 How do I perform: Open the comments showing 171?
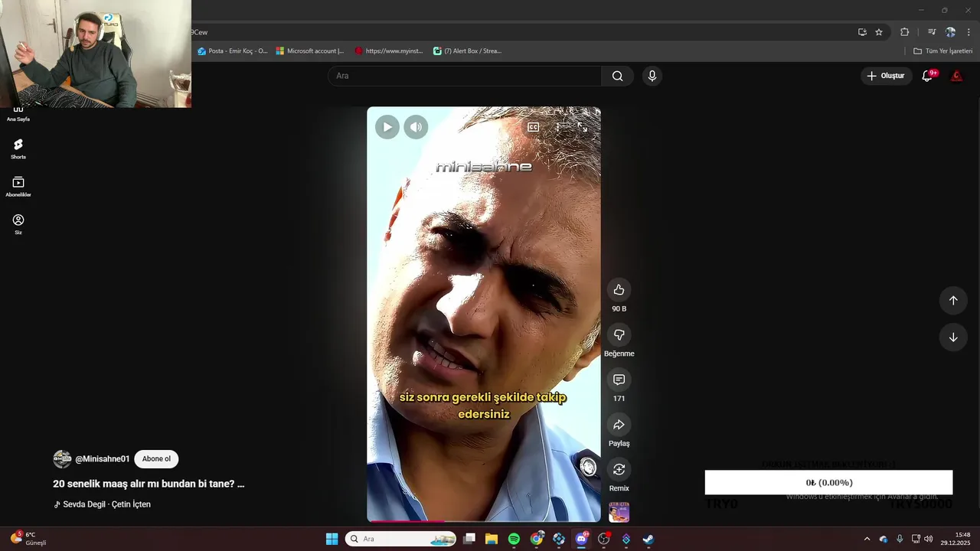point(619,380)
